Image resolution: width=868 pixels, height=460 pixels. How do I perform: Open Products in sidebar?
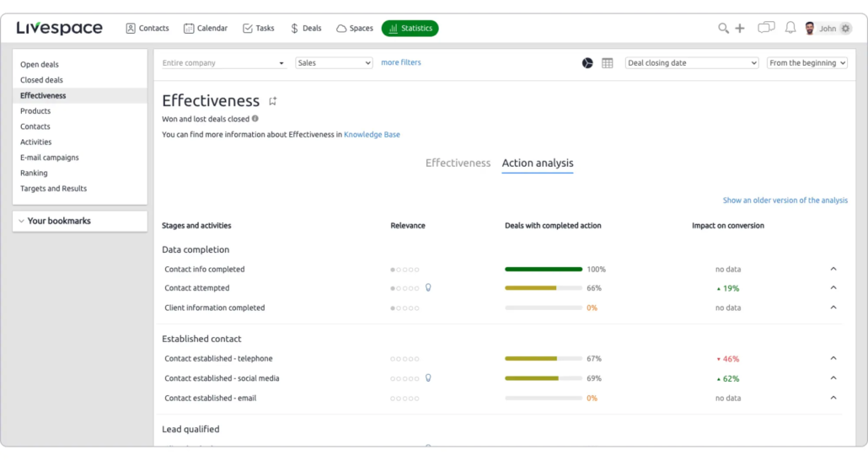click(x=35, y=110)
